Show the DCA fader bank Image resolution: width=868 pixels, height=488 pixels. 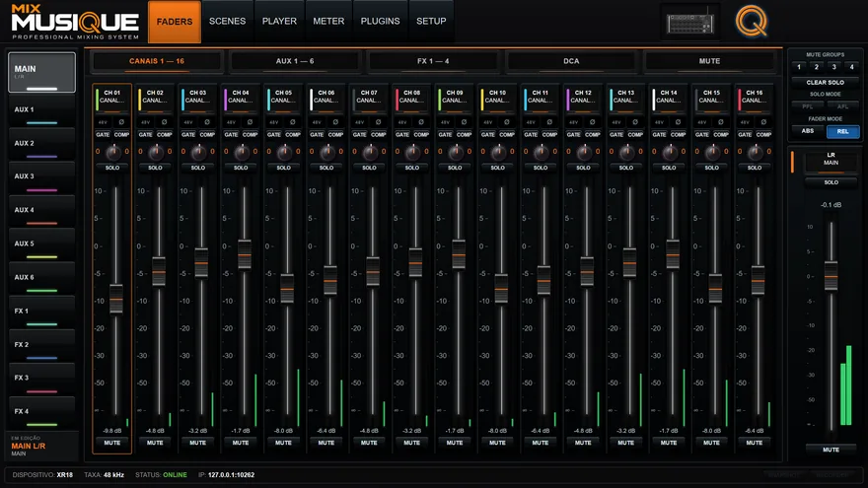571,61
